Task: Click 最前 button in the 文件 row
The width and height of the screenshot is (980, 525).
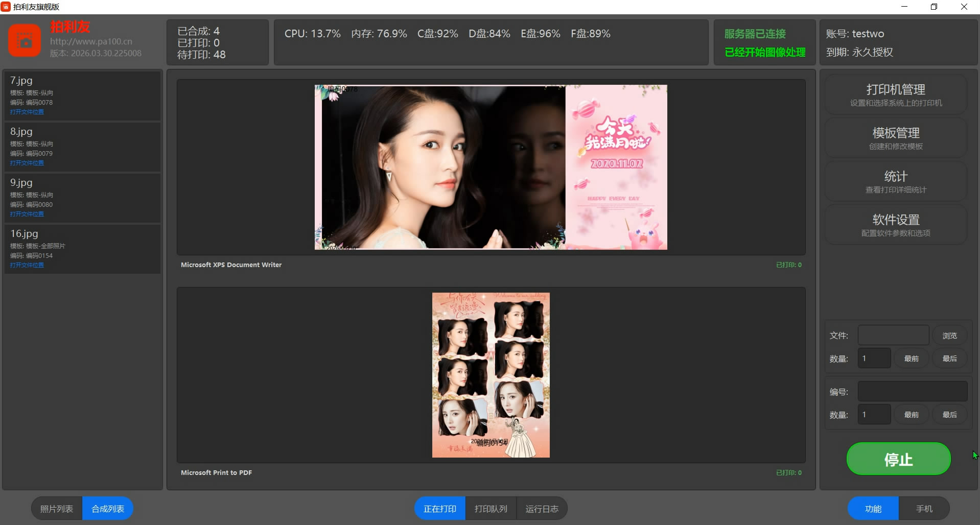Action: click(x=911, y=359)
